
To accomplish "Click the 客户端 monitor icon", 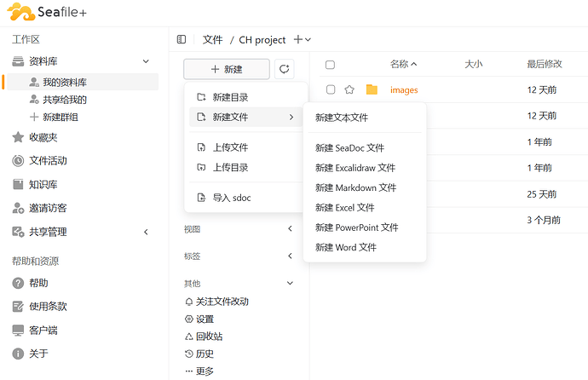I will tap(18, 331).
